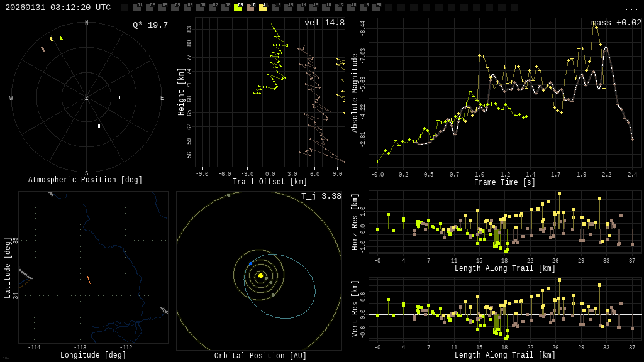This screenshot has width=644, height=362.
Task: Toggle station 12 indicator box
Action: pos(275,8)
